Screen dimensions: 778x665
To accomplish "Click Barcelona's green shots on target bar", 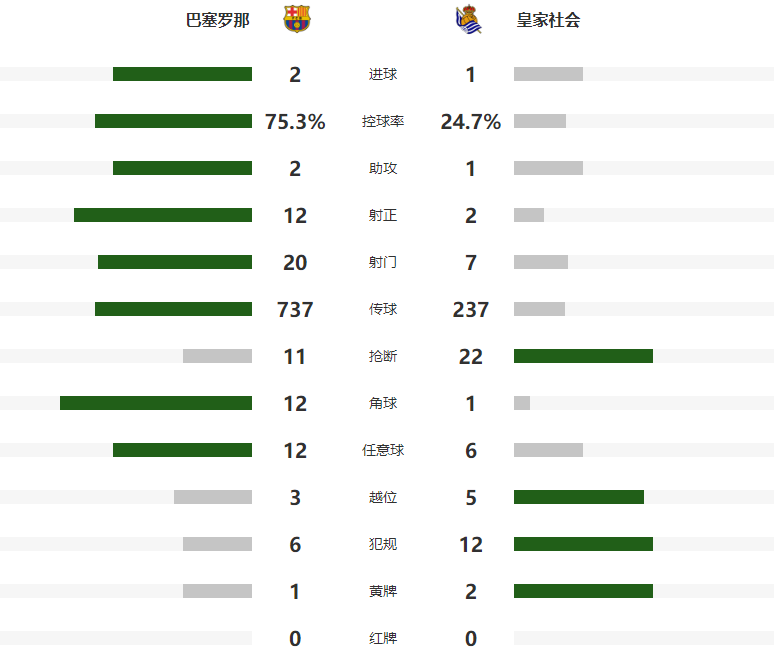I will (163, 215).
